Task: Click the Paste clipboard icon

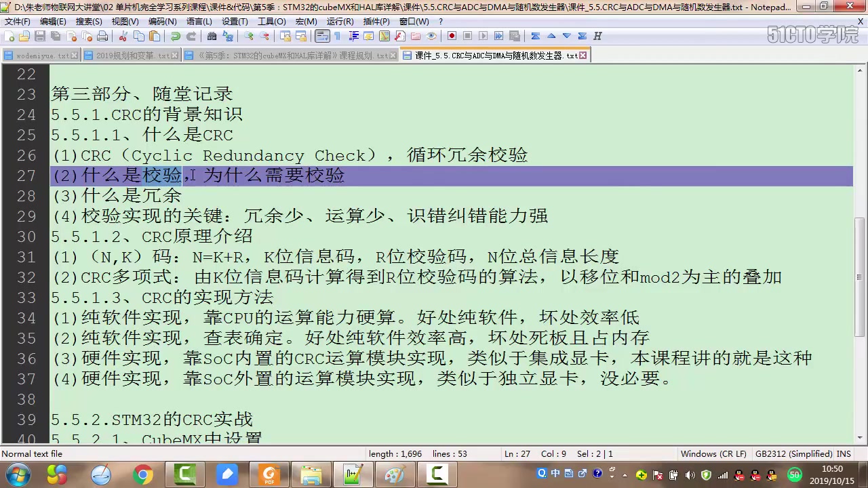Action: [x=155, y=36]
